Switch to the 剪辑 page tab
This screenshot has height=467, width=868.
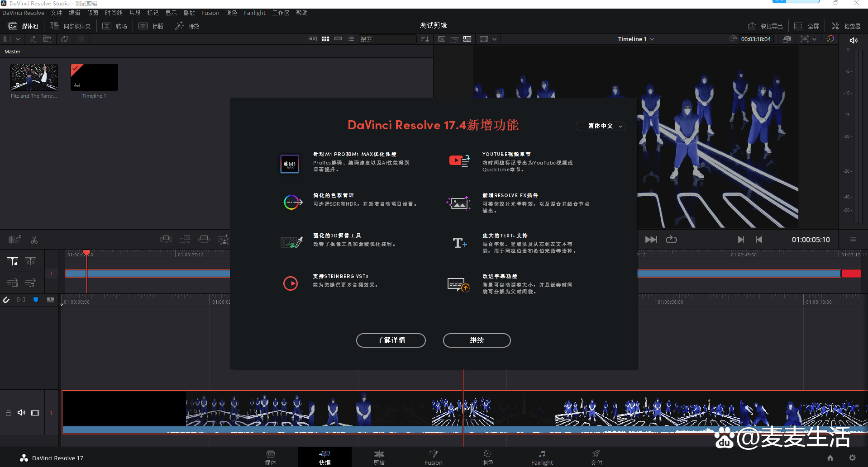379,458
